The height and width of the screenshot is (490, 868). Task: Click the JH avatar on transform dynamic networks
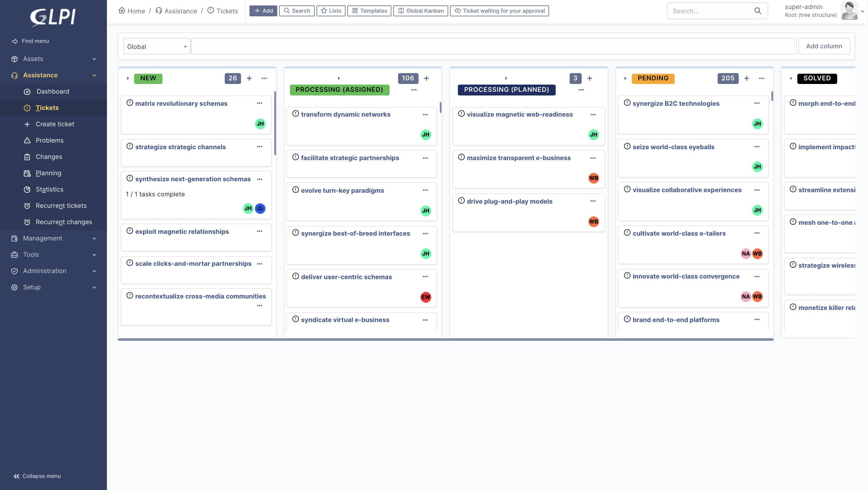tap(426, 134)
